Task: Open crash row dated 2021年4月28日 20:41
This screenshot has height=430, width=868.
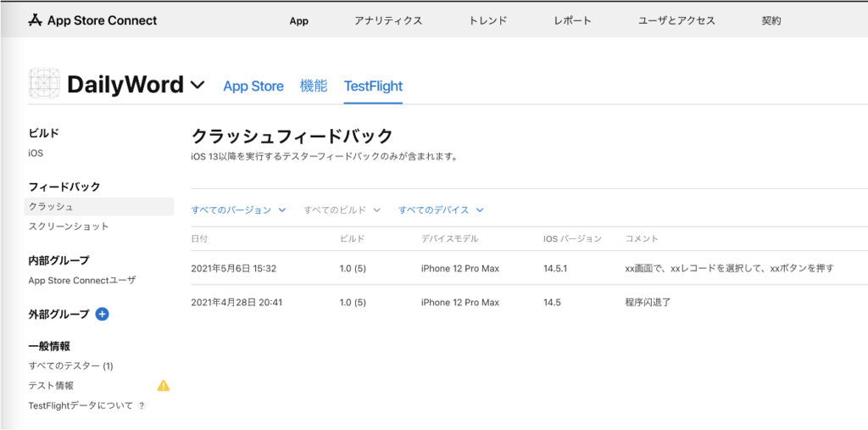Action: (x=529, y=303)
